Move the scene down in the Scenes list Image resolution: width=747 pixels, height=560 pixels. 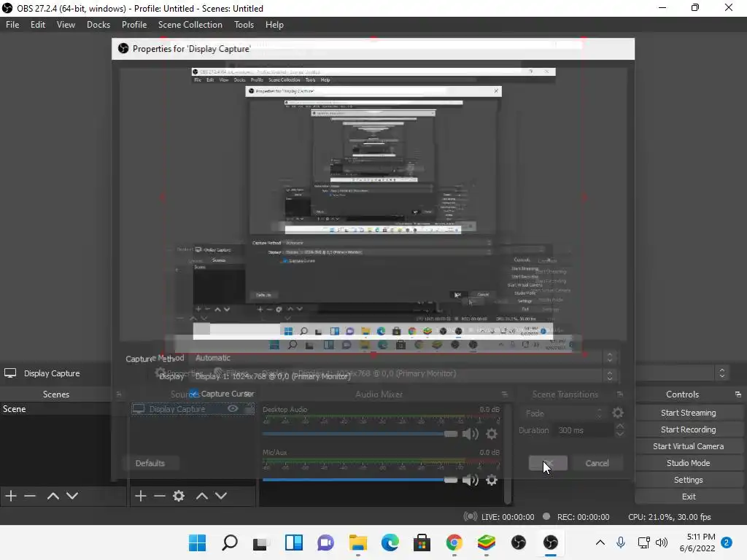[x=72, y=496]
